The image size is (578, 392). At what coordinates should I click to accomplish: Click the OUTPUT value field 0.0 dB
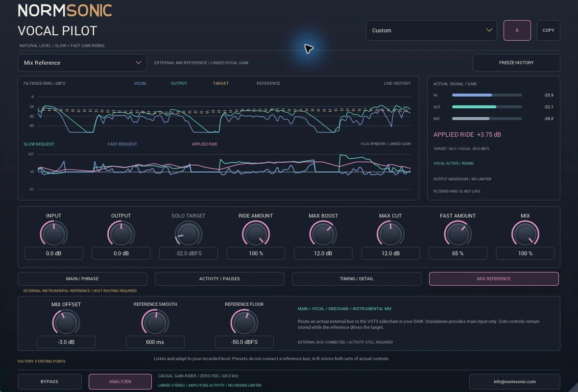[121, 253]
